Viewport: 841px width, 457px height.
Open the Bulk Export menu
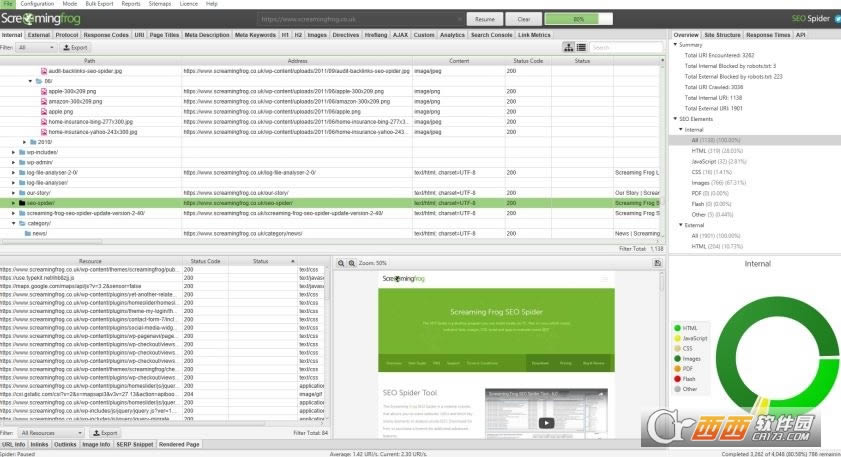pyautogui.click(x=99, y=4)
